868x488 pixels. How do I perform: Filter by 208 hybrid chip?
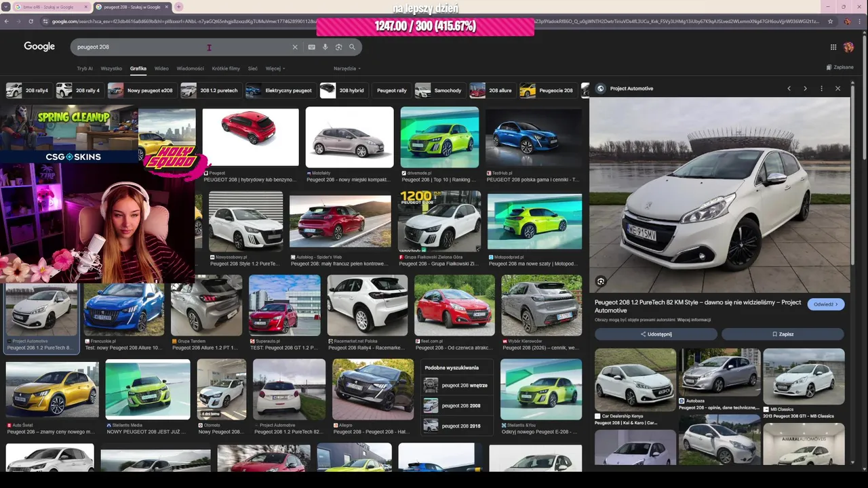343,90
